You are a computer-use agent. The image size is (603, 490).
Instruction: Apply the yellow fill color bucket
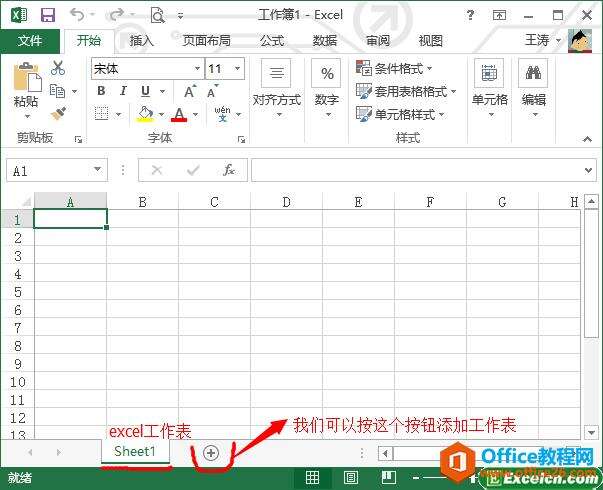[x=145, y=114]
